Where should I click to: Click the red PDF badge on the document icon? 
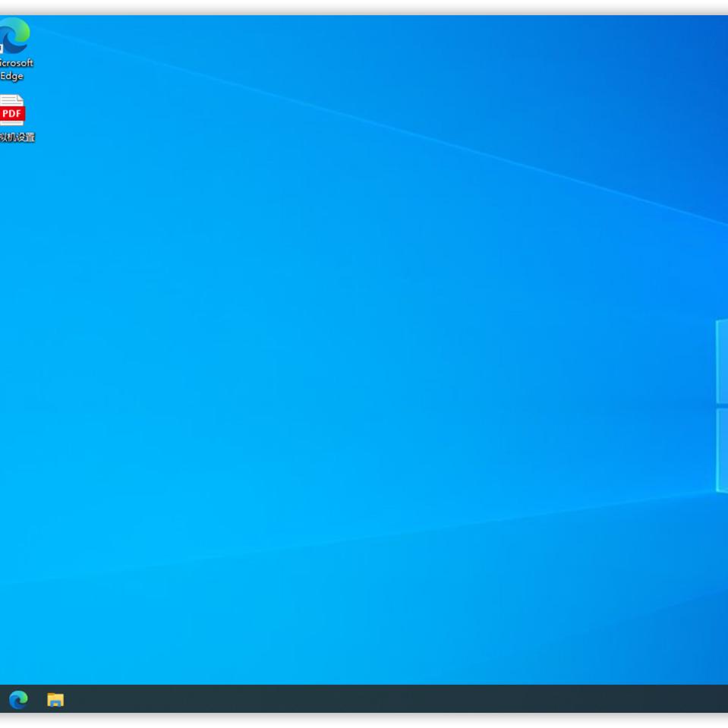click(x=12, y=114)
